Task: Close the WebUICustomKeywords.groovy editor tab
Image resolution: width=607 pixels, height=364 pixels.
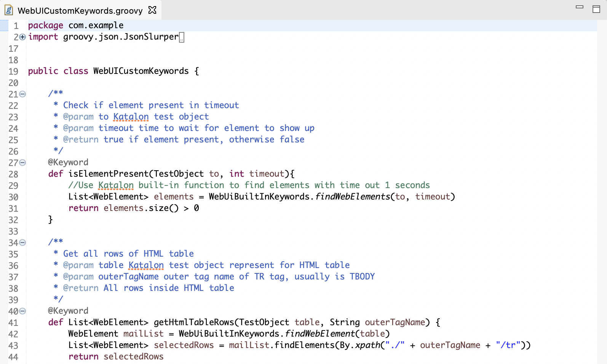Action: point(152,10)
